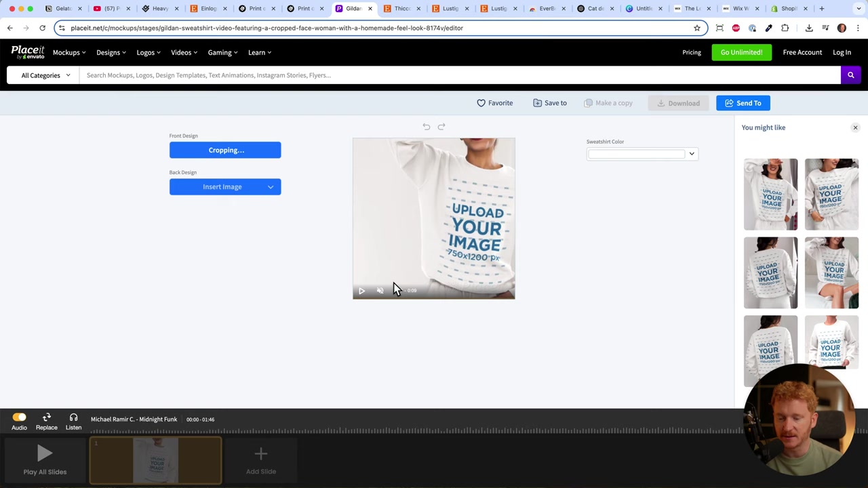Viewport: 868px width, 488px height.
Task: Click the Play All Slides button
Action: pyautogui.click(x=45, y=460)
